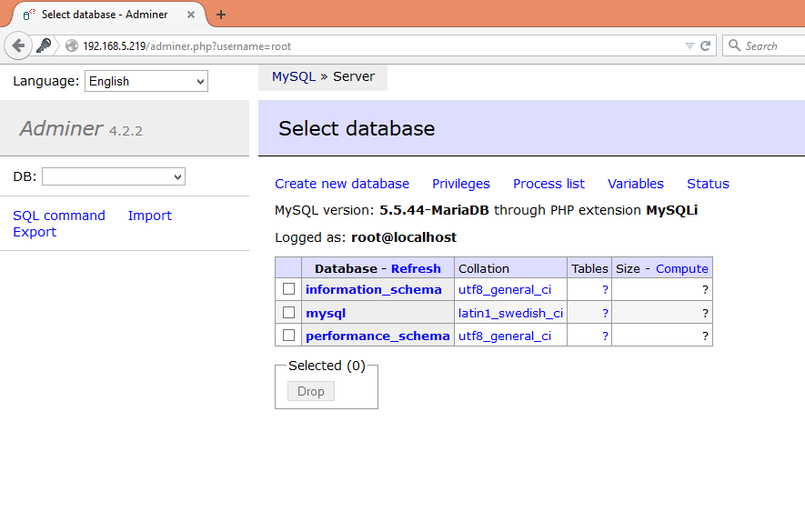Open the Language dropdown set to English

coord(146,81)
